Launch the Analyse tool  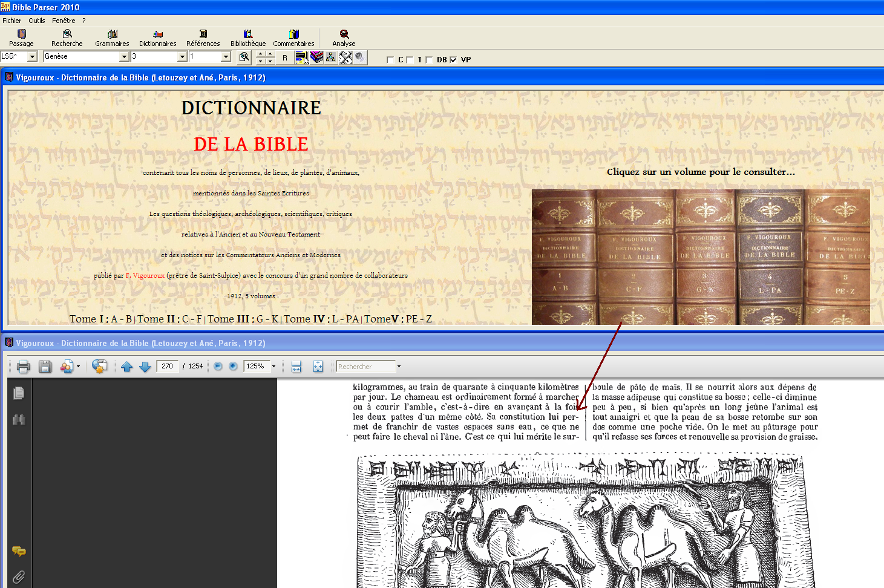(344, 38)
